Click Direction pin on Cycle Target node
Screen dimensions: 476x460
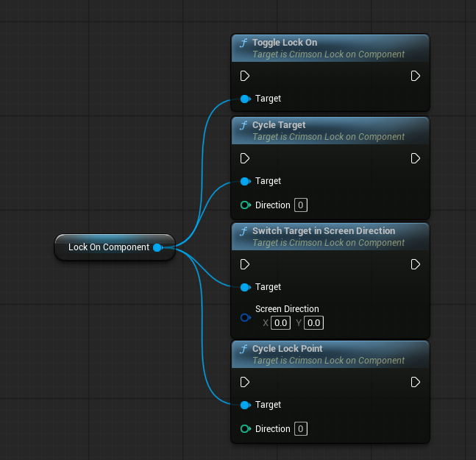pos(245,205)
